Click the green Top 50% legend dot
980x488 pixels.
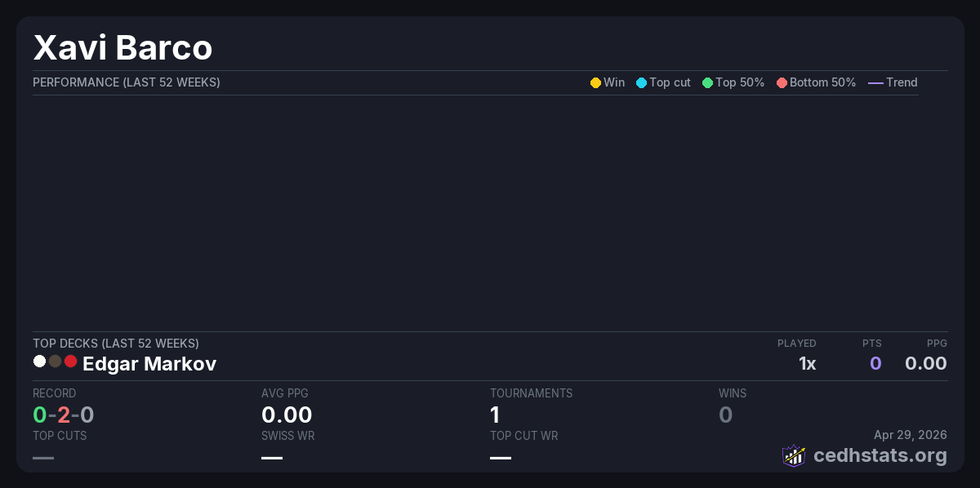[x=707, y=82]
